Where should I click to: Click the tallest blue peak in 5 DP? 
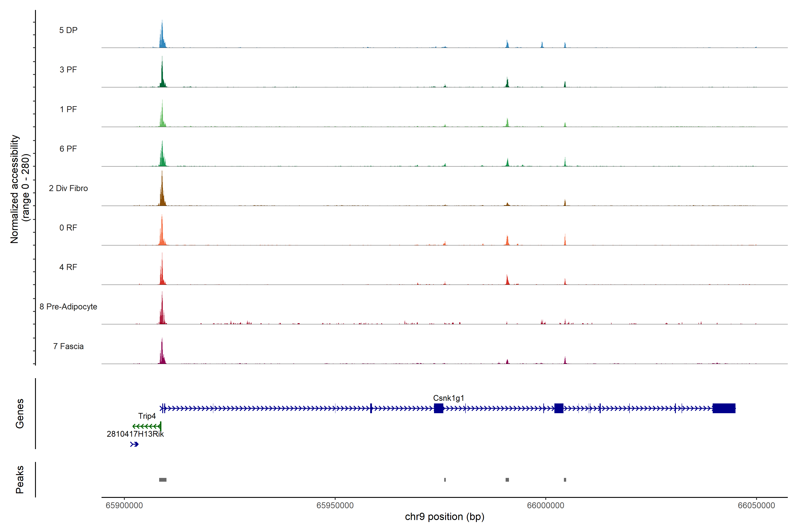[162, 36]
